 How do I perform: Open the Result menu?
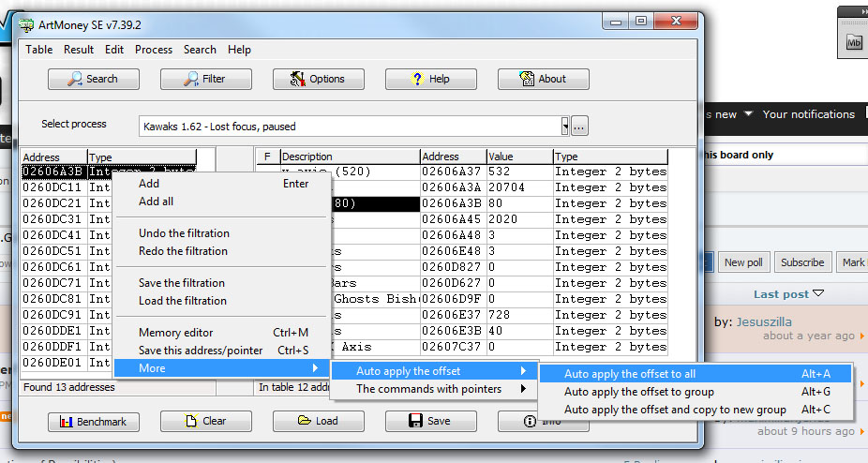[x=79, y=50]
